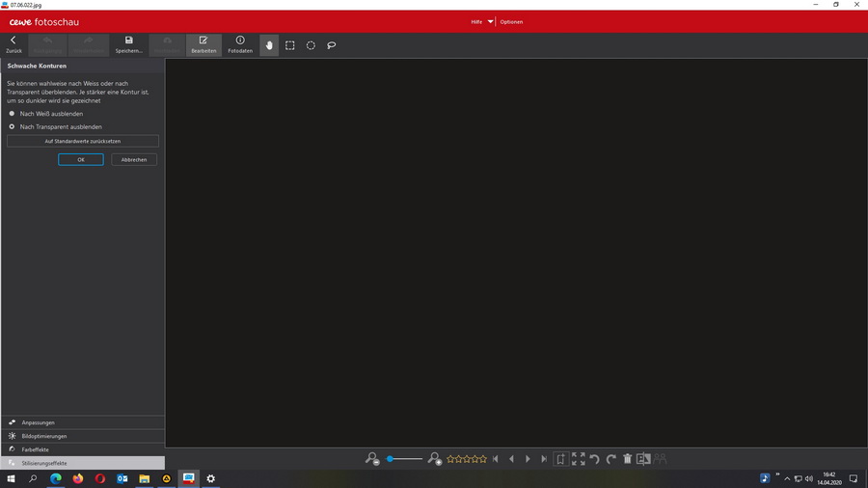Rate the photo with the first star
The height and width of the screenshot is (488, 868).
pos(450,459)
